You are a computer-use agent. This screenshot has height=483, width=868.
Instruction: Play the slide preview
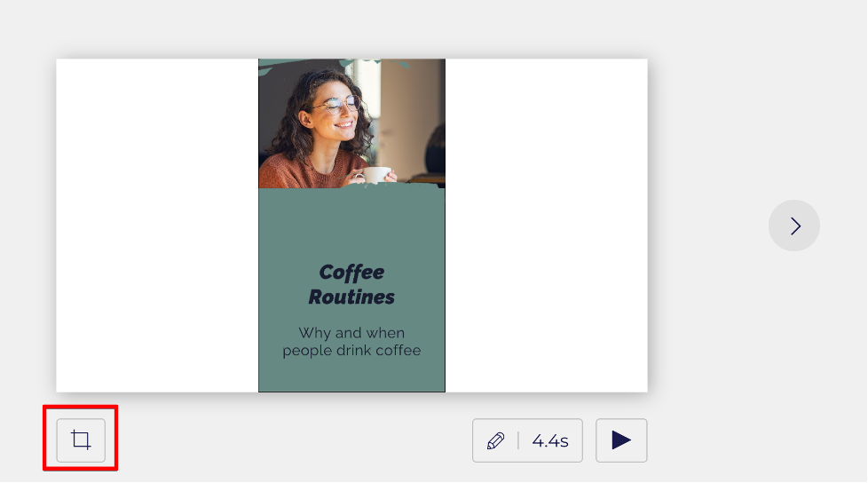pos(621,440)
